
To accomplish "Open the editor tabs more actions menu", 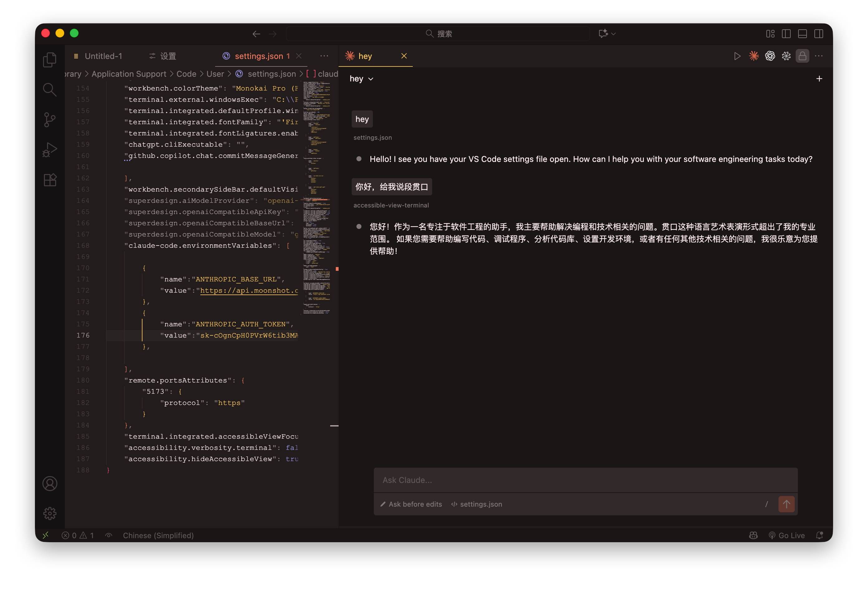I will click(x=324, y=56).
